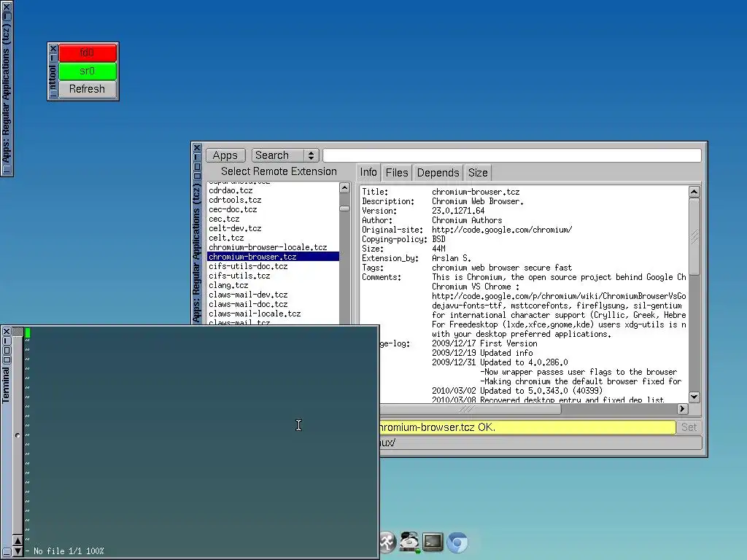Click the yellow chromium-browser.tcz OK status field
The image size is (747, 560).
tap(527, 427)
